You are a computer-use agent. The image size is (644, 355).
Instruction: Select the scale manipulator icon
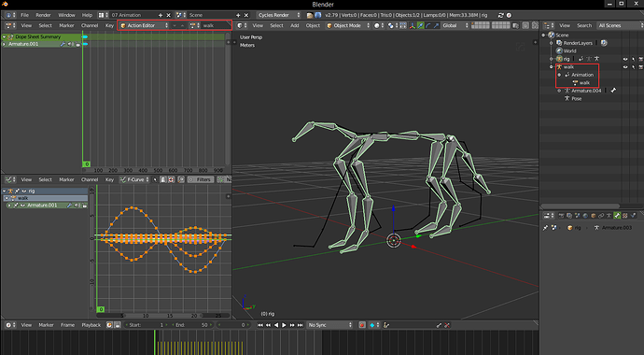(x=436, y=25)
